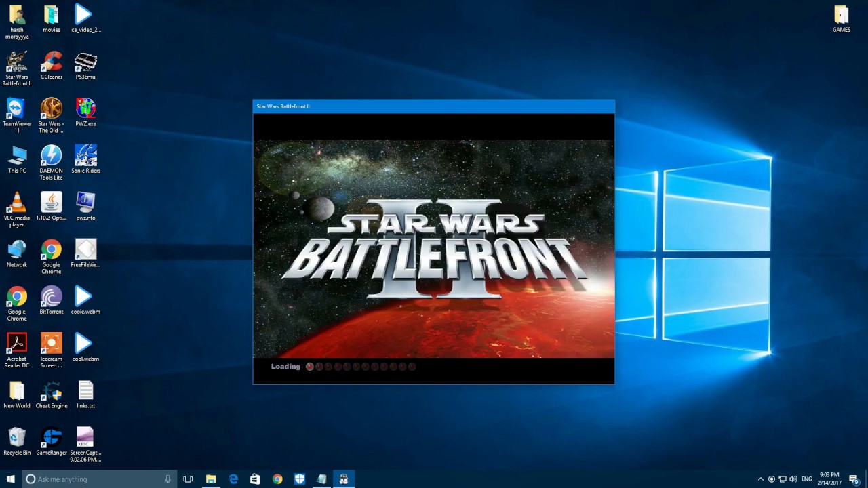
Task: Select the ice_video_2... video file icon
Action: coord(85,18)
